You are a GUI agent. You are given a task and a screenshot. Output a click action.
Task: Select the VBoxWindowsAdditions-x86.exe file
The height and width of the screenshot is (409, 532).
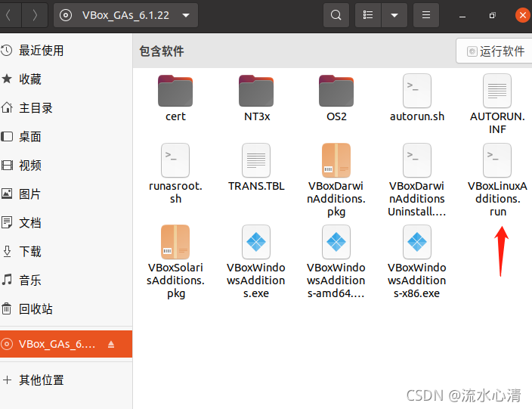coord(417,262)
